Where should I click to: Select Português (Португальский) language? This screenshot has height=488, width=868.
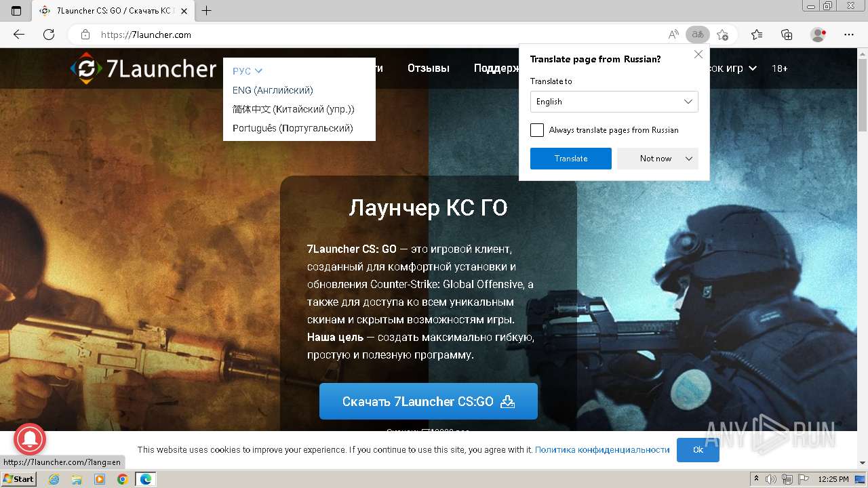[x=292, y=128]
